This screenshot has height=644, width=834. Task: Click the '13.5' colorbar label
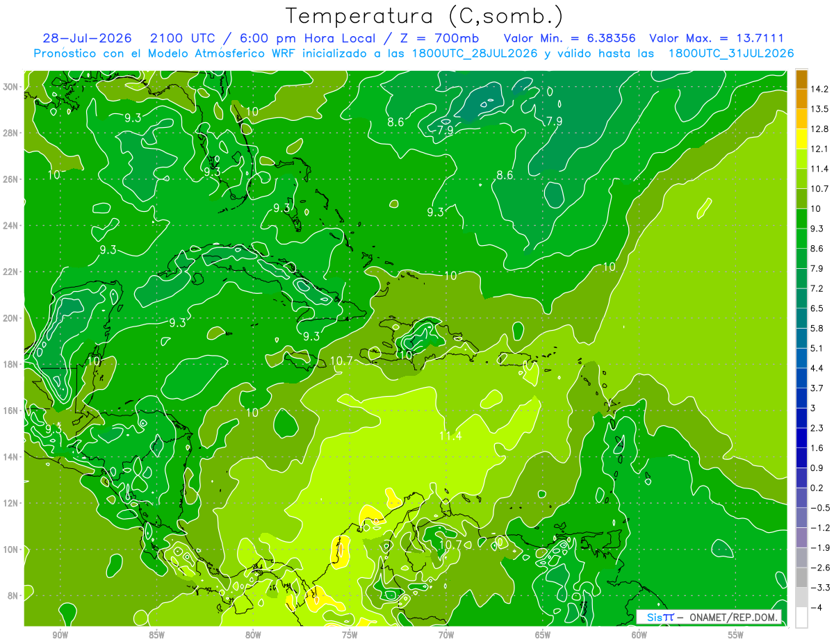point(819,109)
